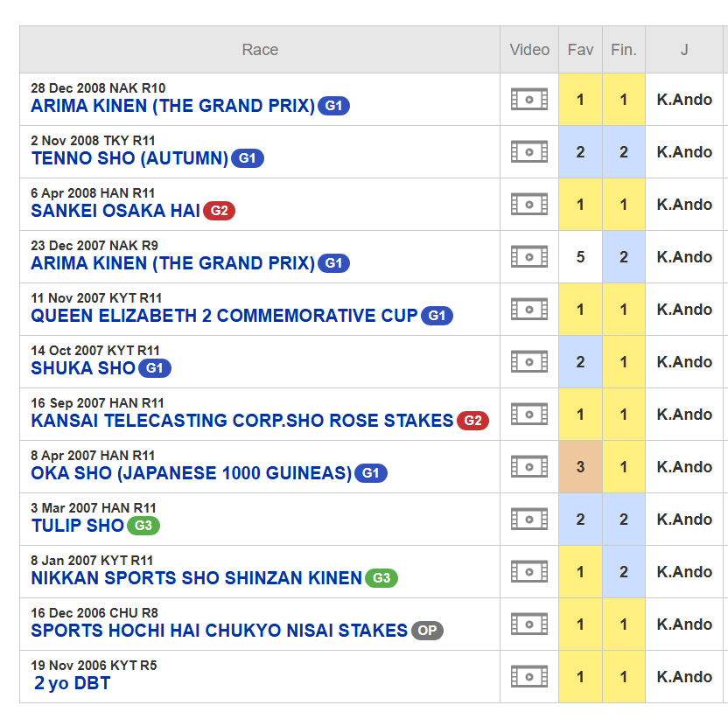Select date text 28 Dec 2008 NAK R10
This screenshot has width=728, height=719.
click(98, 87)
